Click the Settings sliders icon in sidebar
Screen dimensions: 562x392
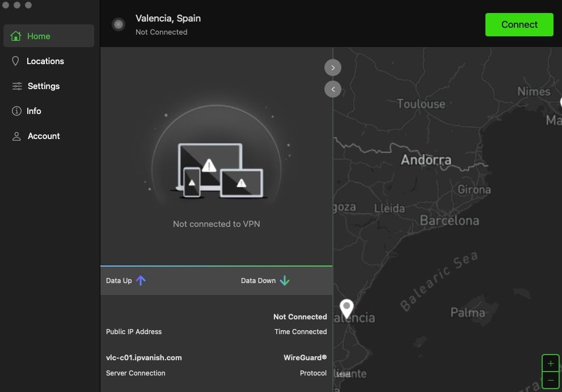pyautogui.click(x=16, y=86)
